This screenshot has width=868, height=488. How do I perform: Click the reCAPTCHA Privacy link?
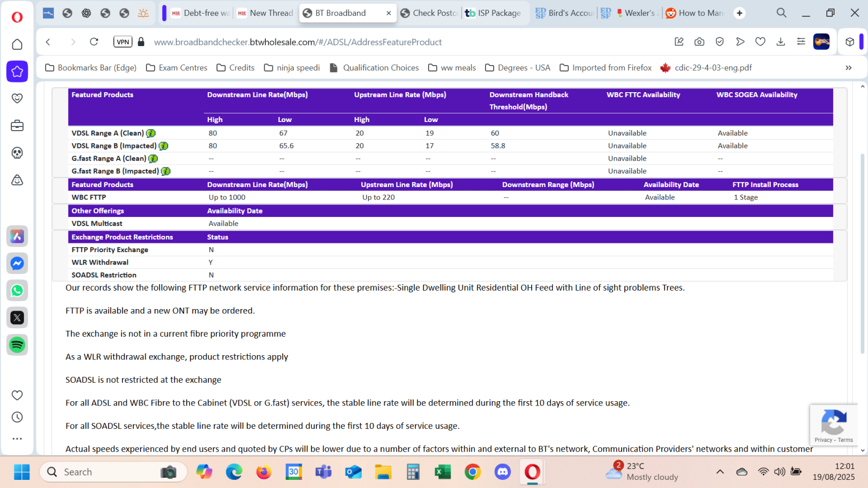[x=823, y=440]
